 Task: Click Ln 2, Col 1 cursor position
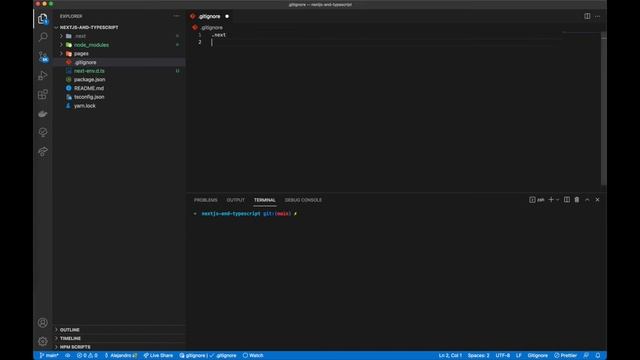coord(450,355)
